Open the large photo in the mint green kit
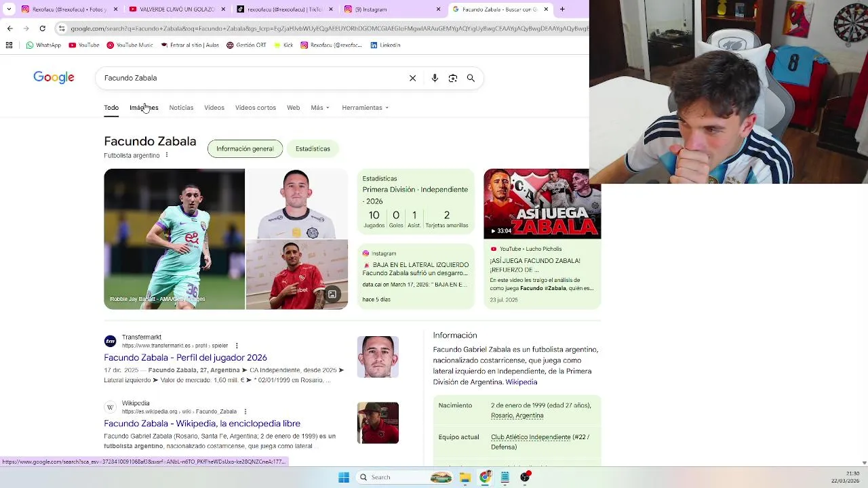Image resolution: width=868 pixels, height=488 pixels. pyautogui.click(x=174, y=239)
